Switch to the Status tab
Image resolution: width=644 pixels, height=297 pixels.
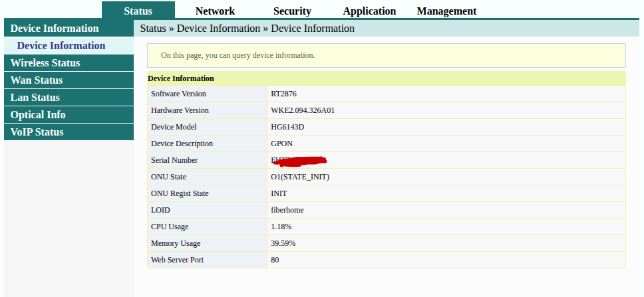click(138, 11)
